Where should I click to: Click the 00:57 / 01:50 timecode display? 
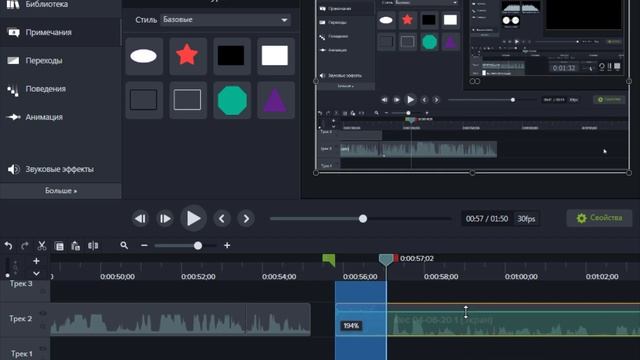[x=487, y=219]
